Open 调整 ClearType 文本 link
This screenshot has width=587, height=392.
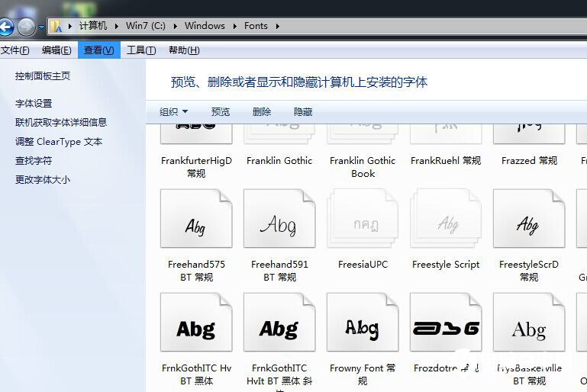(x=59, y=142)
